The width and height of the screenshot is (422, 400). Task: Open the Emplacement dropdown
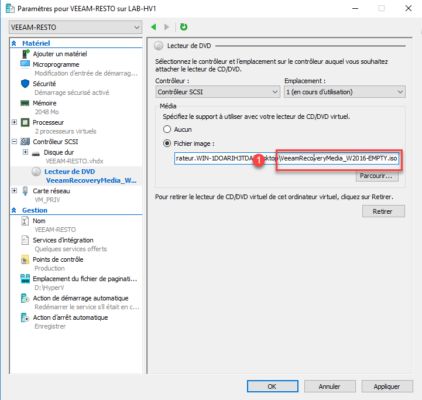(x=345, y=92)
